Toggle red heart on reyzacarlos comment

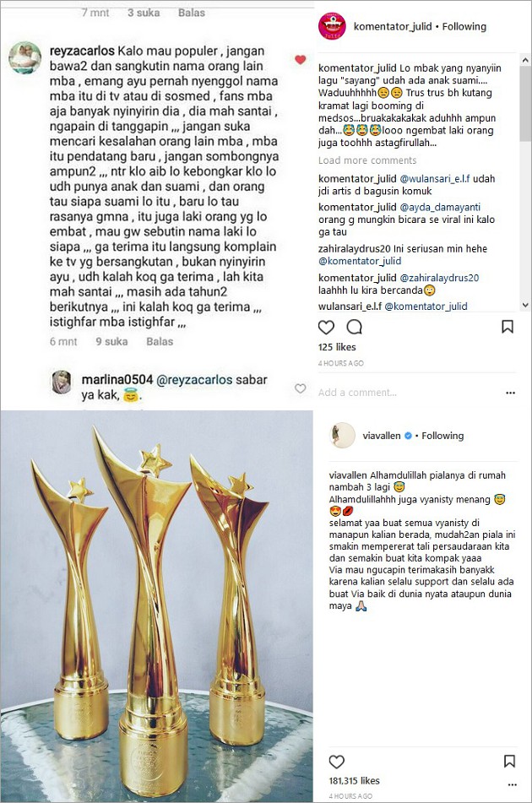pos(301,59)
